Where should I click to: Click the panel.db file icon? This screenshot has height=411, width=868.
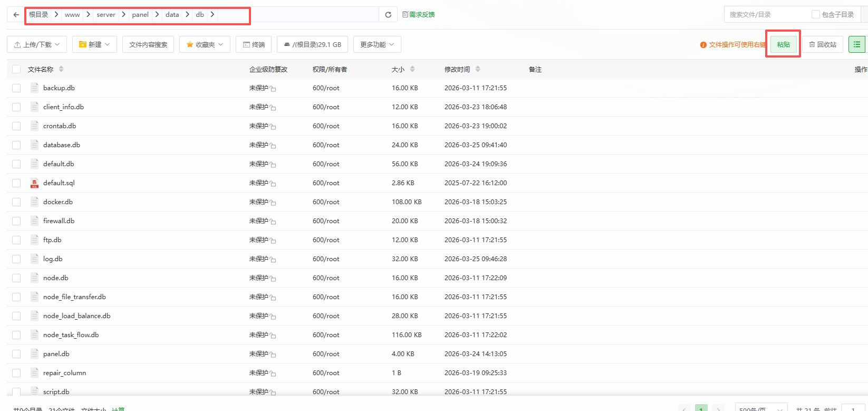tap(34, 354)
